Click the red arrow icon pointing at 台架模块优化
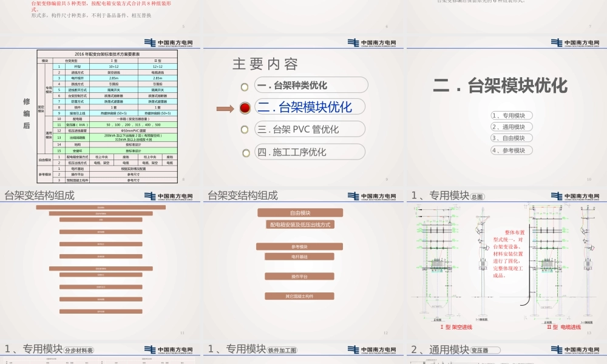 [x=225, y=107]
